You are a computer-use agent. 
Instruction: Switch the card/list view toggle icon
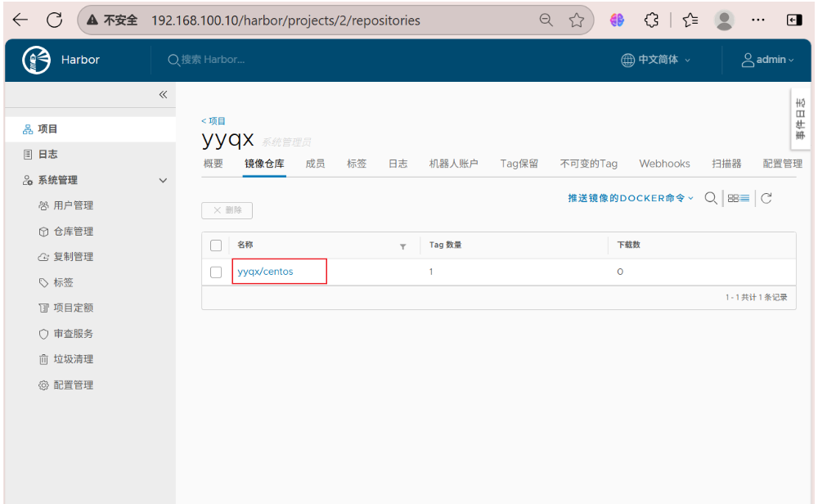[738, 198]
